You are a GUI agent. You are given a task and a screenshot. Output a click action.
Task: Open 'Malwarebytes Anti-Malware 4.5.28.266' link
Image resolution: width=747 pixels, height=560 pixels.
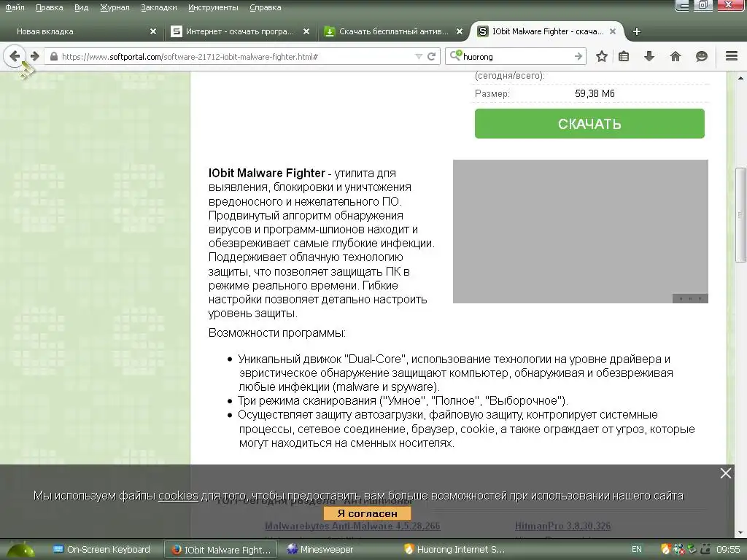pos(352,526)
